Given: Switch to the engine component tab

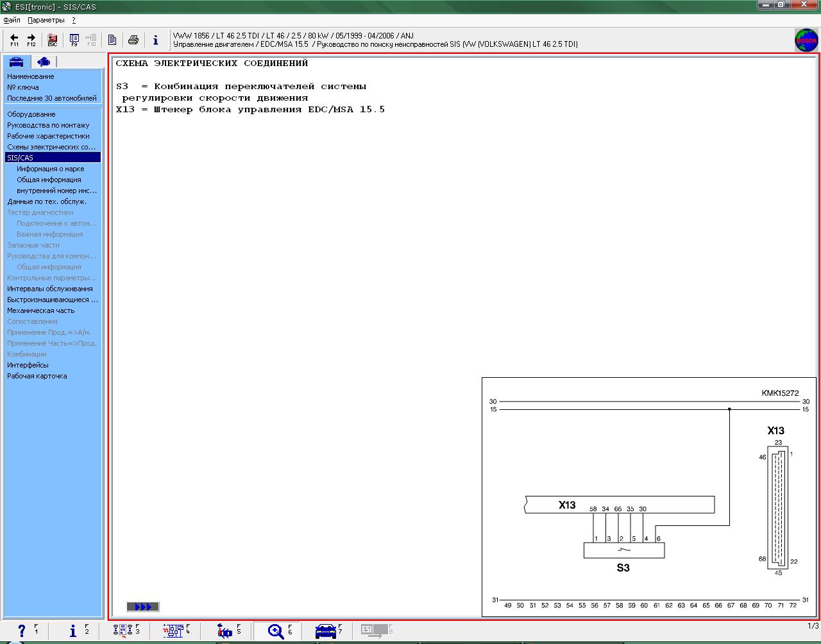Looking at the screenshot, I should (44, 62).
